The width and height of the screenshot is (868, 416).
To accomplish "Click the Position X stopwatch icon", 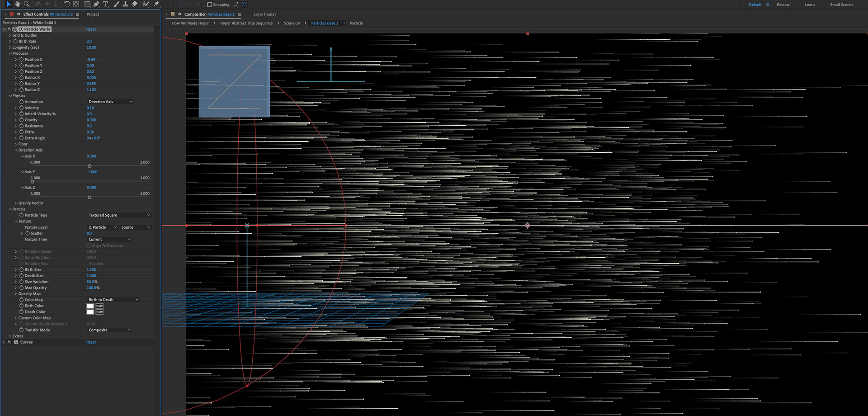I will [x=21, y=59].
